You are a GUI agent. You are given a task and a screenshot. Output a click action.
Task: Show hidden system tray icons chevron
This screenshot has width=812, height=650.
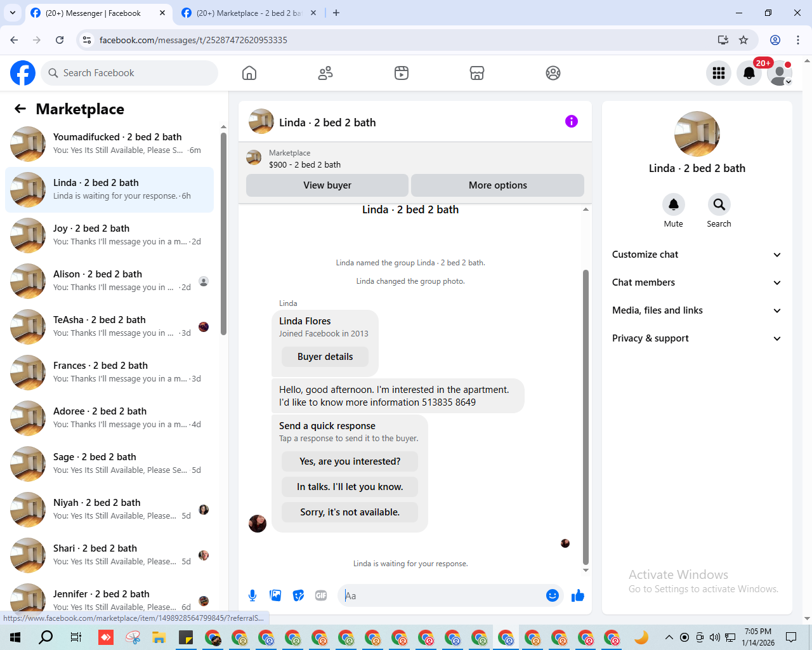[669, 637]
